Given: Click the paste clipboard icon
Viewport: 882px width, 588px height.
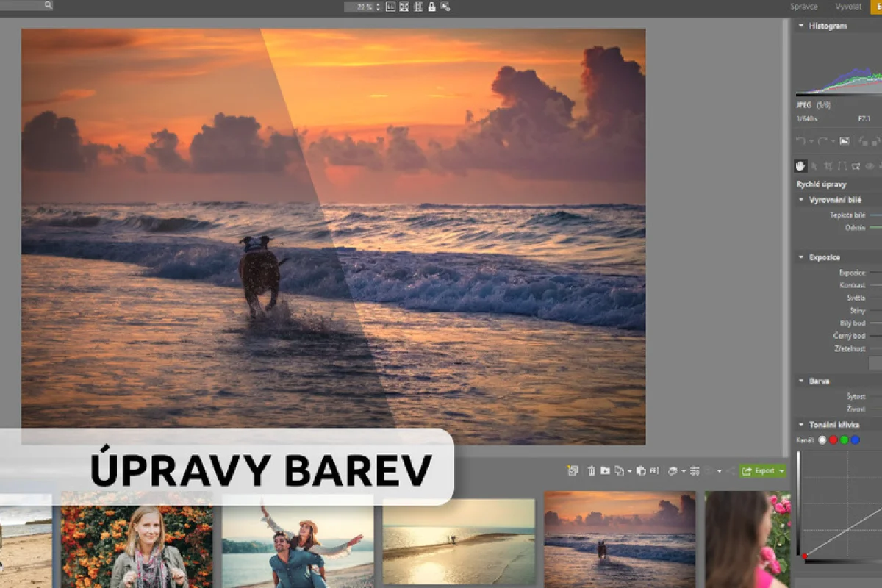Looking at the screenshot, I should tap(641, 471).
